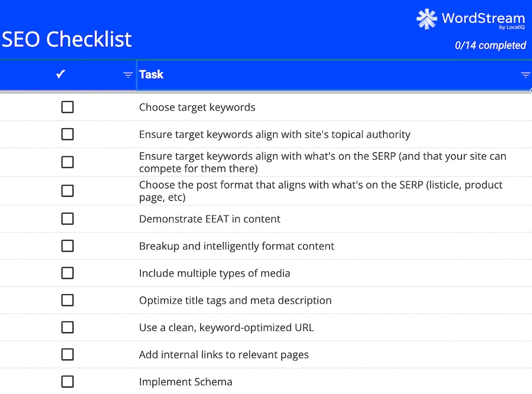The image size is (532, 394).
Task: Check the 'Demonstrate EEAT in content' box
Action: coord(67,219)
